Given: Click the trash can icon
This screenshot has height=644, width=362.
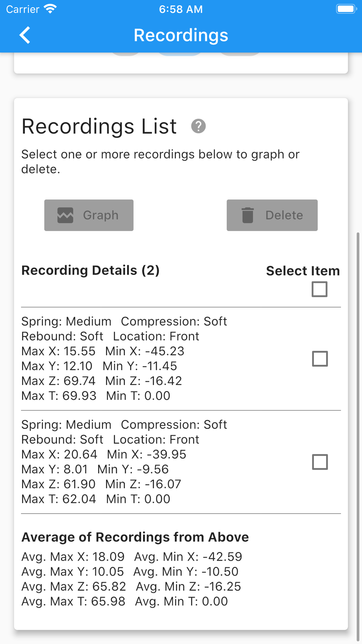Looking at the screenshot, I should pyautogui.click(x=248, y=215).
